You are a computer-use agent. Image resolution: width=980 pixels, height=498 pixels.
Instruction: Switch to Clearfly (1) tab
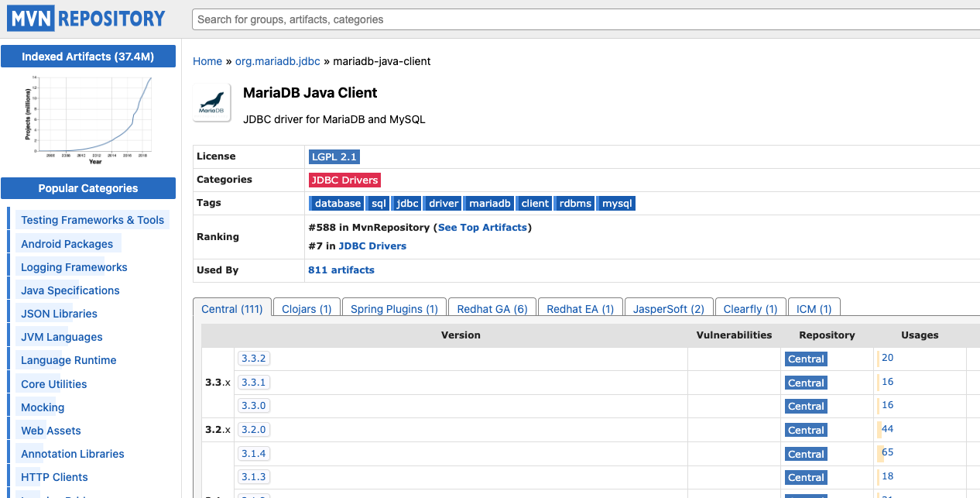[x=750, y=308]
